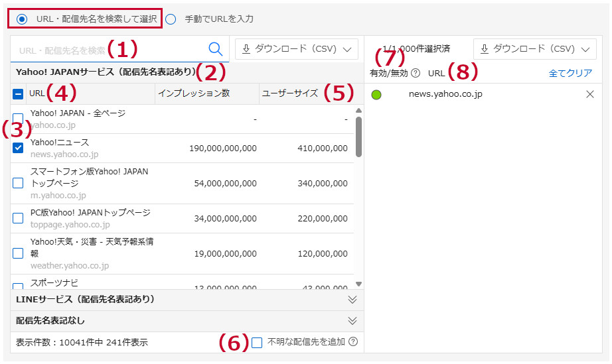Check the PC版Yahoo! JAPANトップページ checkbox

tap(18, 218)
